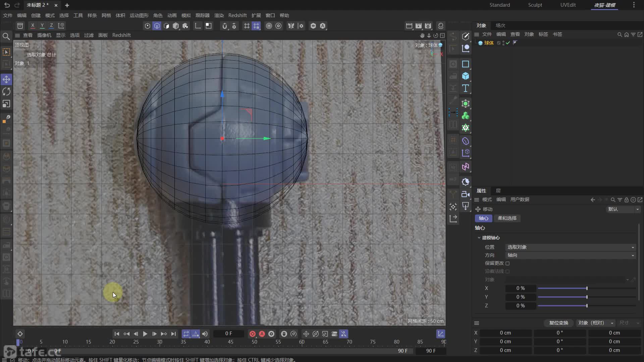The height and width of the screenshot is (362, 644).
Task: Click the 复位变换 button
Action: [x=558, y=323]
